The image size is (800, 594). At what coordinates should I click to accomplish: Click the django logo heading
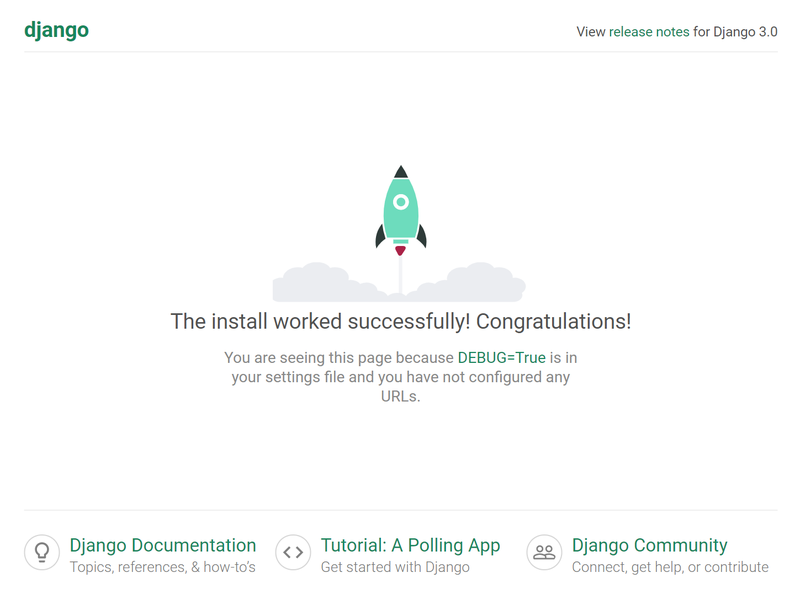tap(57, 31)
